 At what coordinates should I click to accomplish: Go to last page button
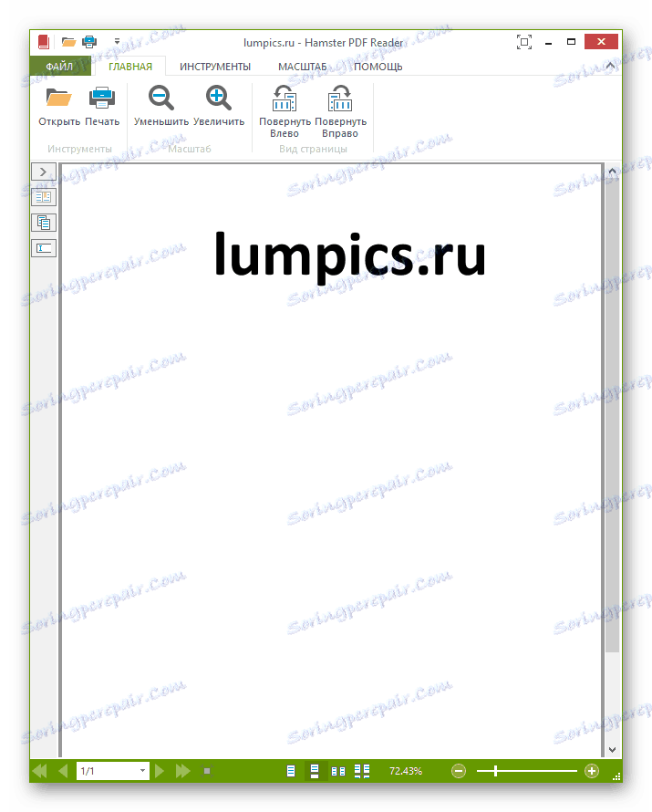pos(183,771)
